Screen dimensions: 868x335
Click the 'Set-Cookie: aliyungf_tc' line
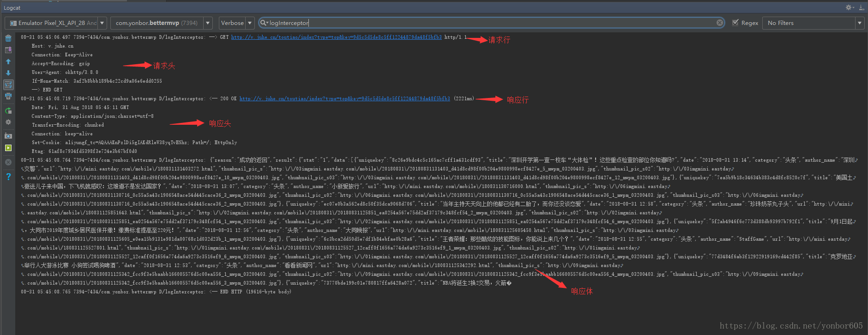[134, 142]
